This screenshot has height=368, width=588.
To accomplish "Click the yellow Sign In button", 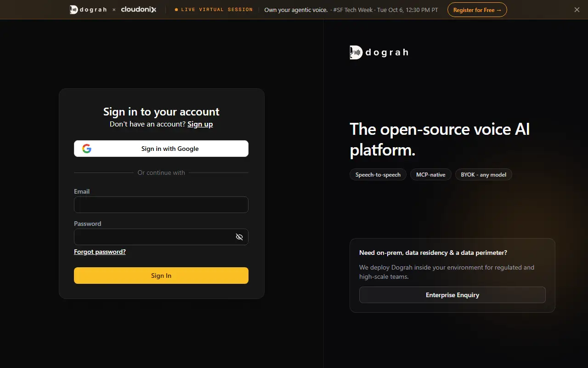I will coord(161,276).
